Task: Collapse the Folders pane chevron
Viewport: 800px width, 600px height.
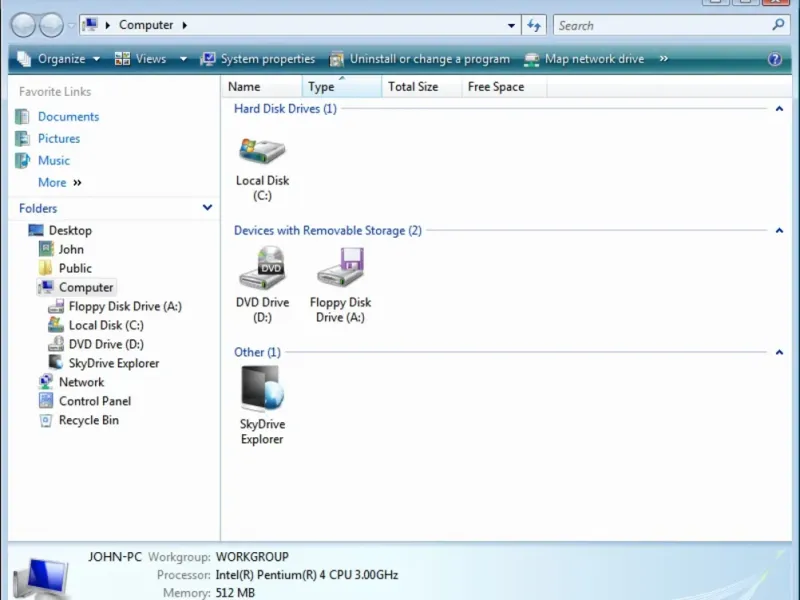Action: 207,208
